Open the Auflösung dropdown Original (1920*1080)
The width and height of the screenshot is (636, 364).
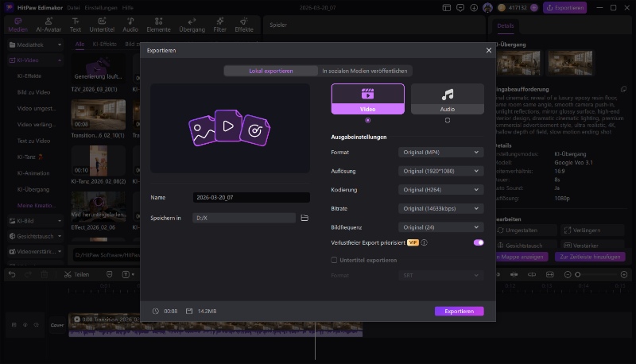441,171
